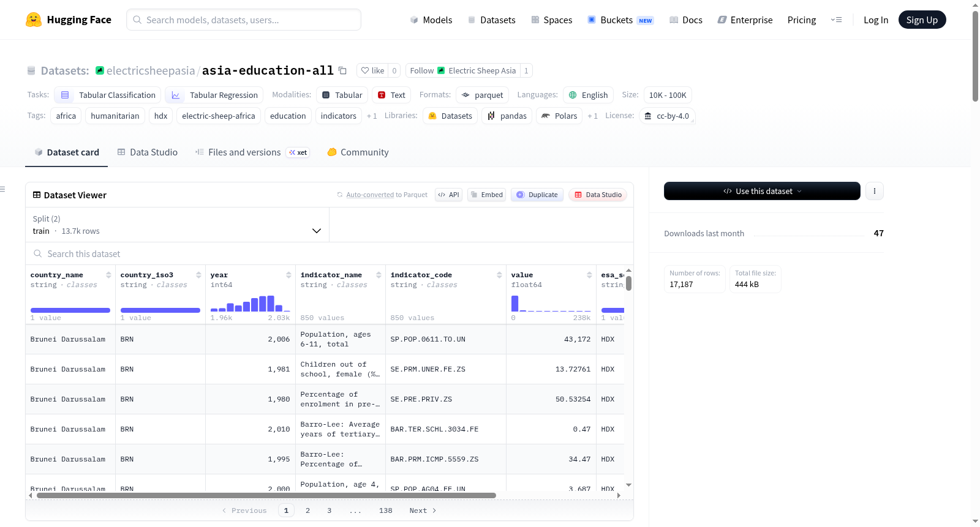The image size is (980, 527).
Task: Like the dataset with heart button
Action: 372,70
